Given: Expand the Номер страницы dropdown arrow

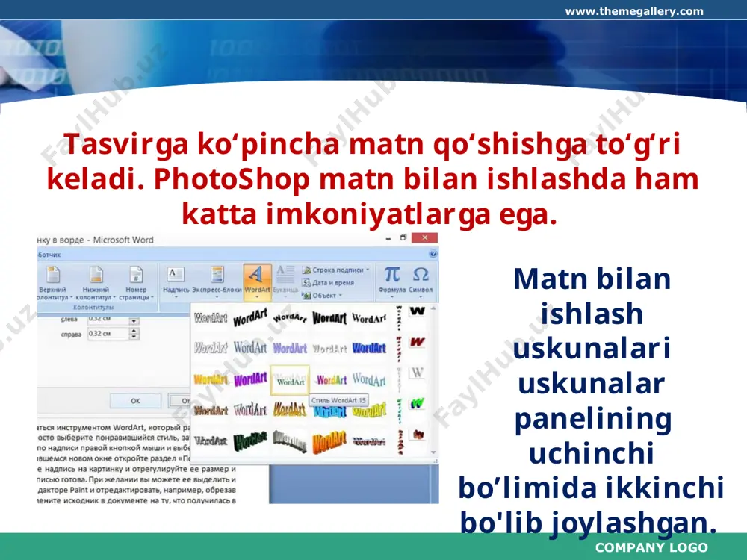Looking at the screenshot, I should click(x=152, y=297).
